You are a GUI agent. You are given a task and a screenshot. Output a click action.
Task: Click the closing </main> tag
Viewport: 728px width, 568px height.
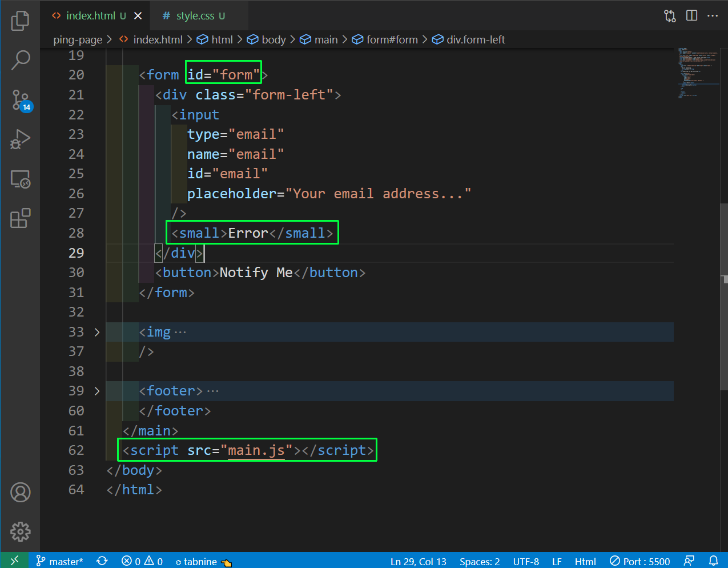click(x=151, y=431)
